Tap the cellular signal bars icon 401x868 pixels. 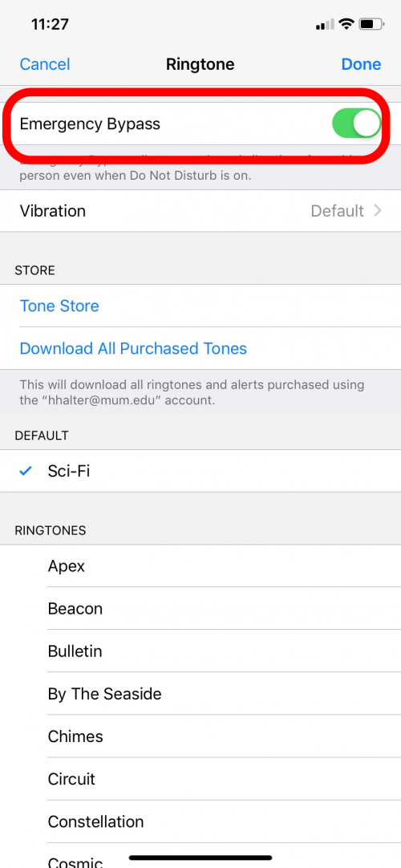pos(325,24)
